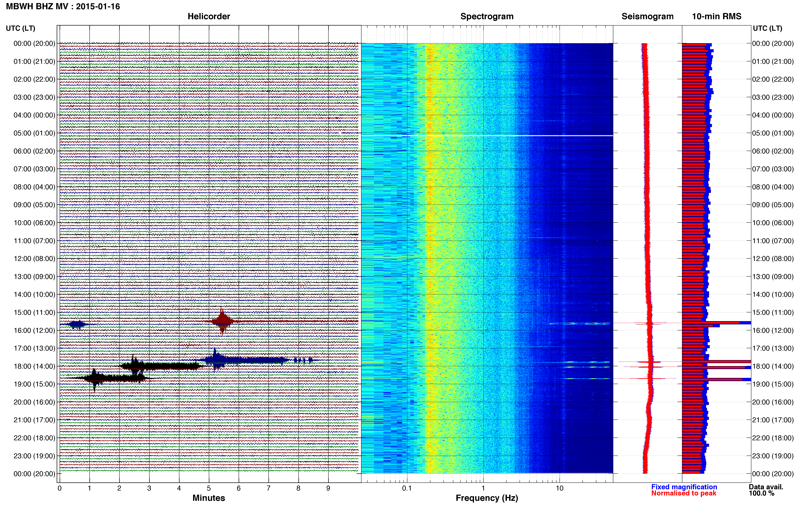Click the left UTC (LT) axis label

(x=21, y=28)
